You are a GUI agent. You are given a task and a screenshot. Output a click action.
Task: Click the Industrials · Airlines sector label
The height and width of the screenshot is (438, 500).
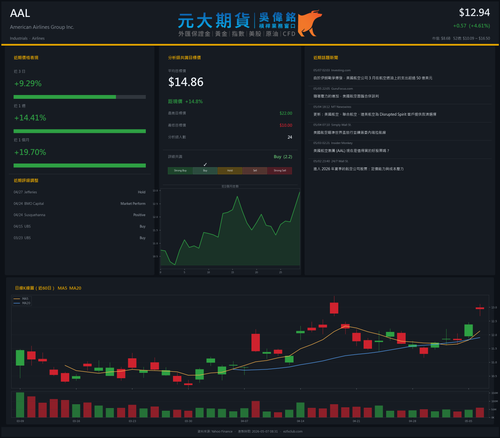tap(27, 38)
